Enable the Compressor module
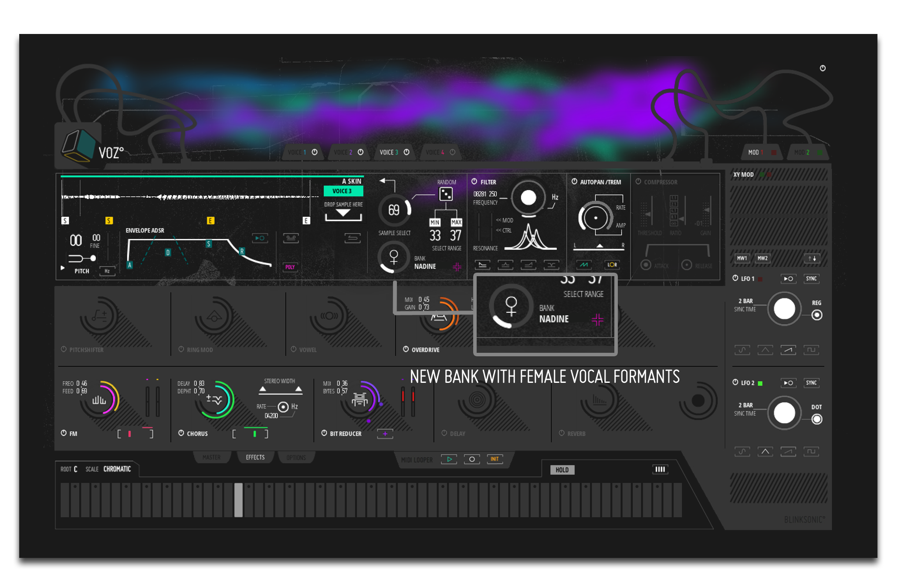Viewport: 908px width, 588px height. point(638,181)
